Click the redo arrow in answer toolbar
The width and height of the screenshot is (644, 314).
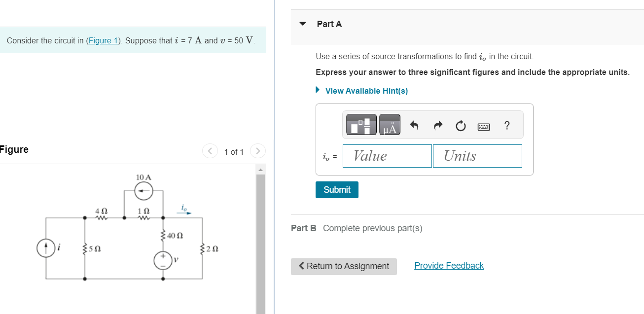tap(437, 125)
